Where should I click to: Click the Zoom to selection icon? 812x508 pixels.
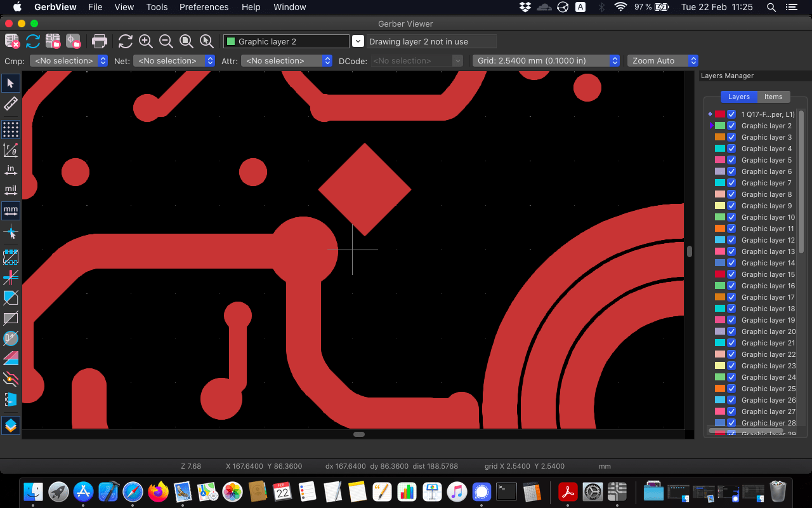point(207,41)
